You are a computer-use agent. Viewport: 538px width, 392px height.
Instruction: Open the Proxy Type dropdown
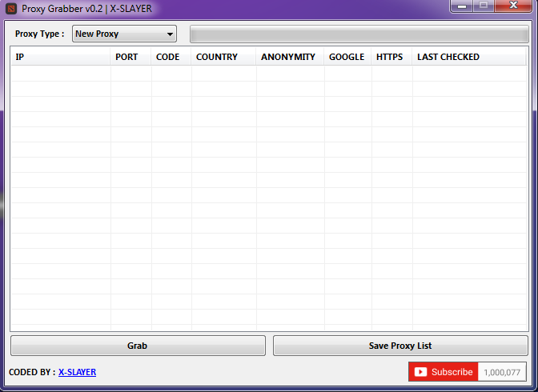click(x=124, y=34)
